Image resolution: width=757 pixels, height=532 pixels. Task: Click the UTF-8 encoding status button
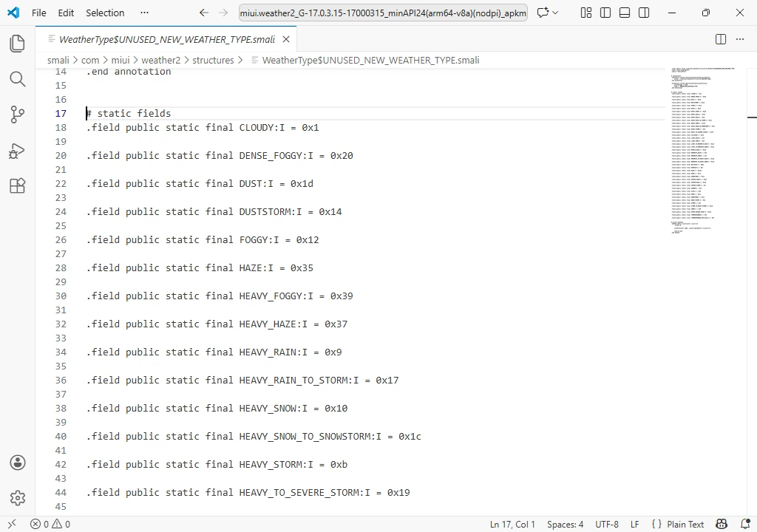(x=607, y=524)
